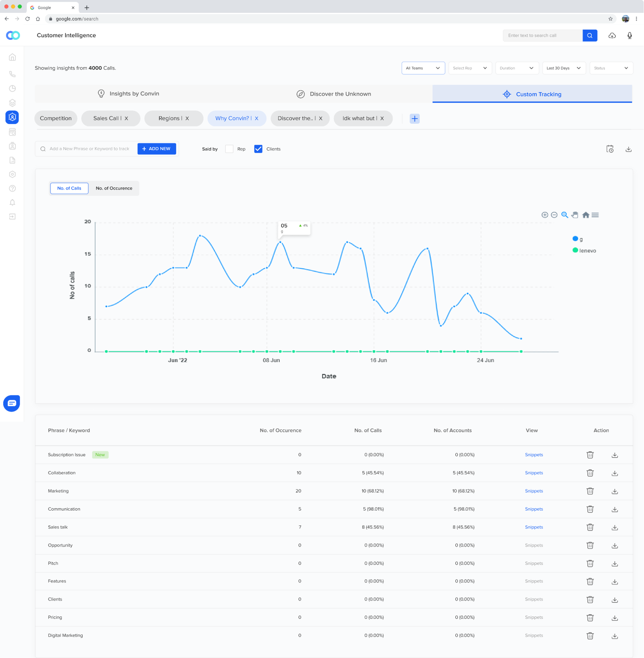Open the chat bubble widget
The image size is (644, 658).
tap(12, 403)
